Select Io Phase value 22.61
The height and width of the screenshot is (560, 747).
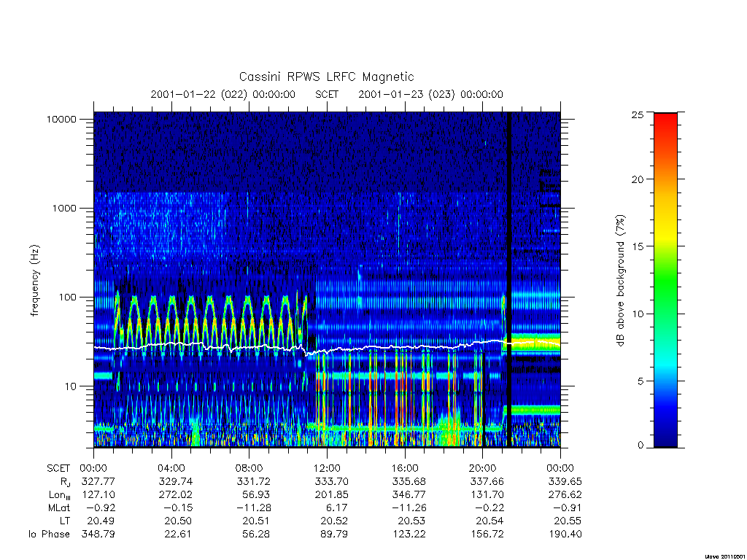178,534
